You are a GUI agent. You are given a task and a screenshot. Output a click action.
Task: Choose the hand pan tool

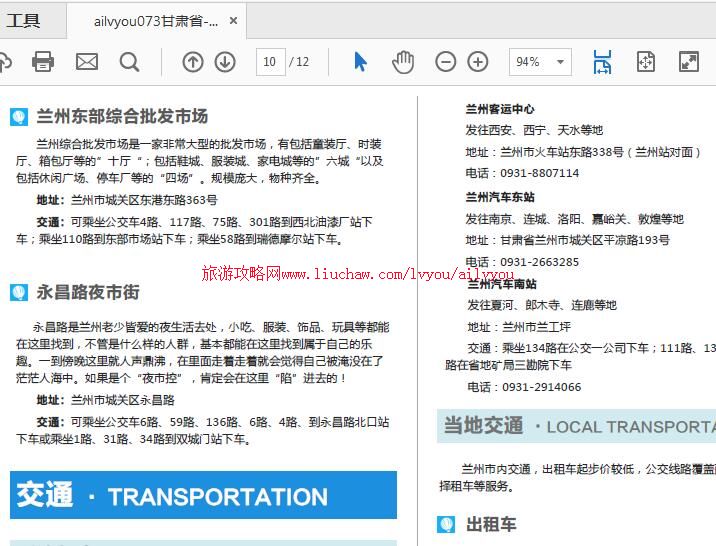[x=403, y=62]
